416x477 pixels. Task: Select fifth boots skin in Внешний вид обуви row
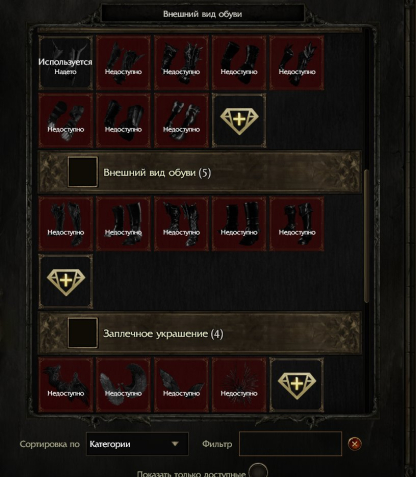coord(297,224)
